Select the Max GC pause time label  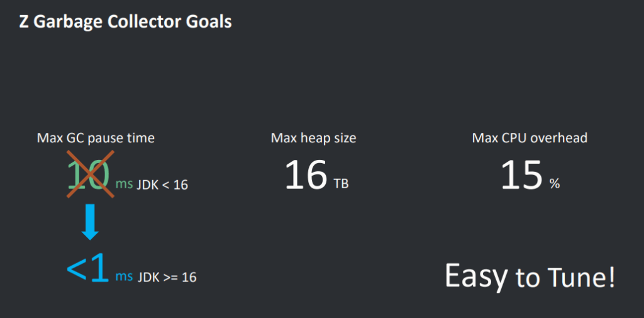pyautogui.click(x=96, y=138)
